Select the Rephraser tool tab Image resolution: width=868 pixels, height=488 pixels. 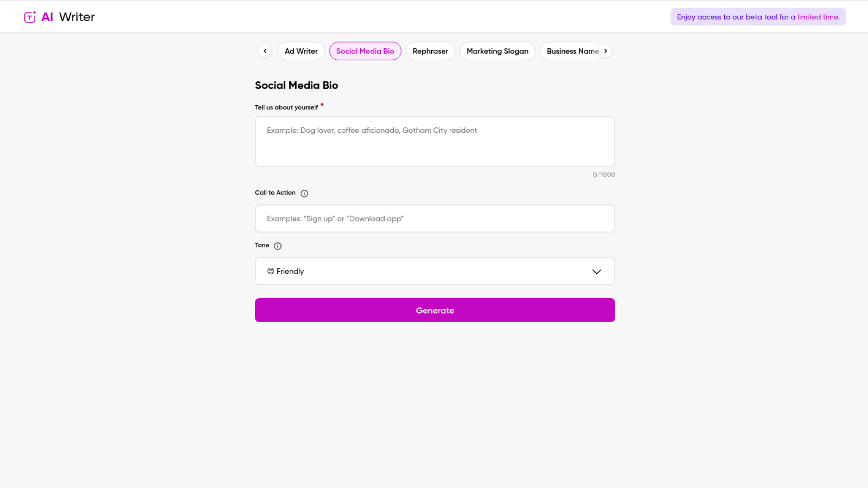[x=430, y=51]
